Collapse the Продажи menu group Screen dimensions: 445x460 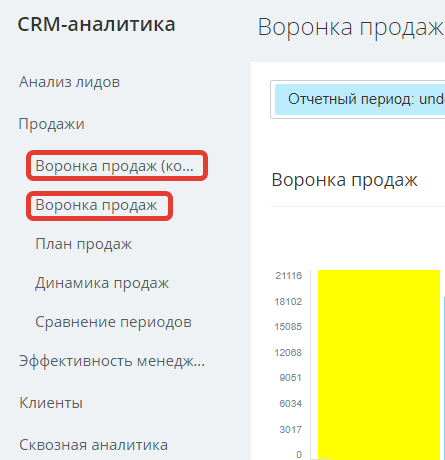click(52, 124)
